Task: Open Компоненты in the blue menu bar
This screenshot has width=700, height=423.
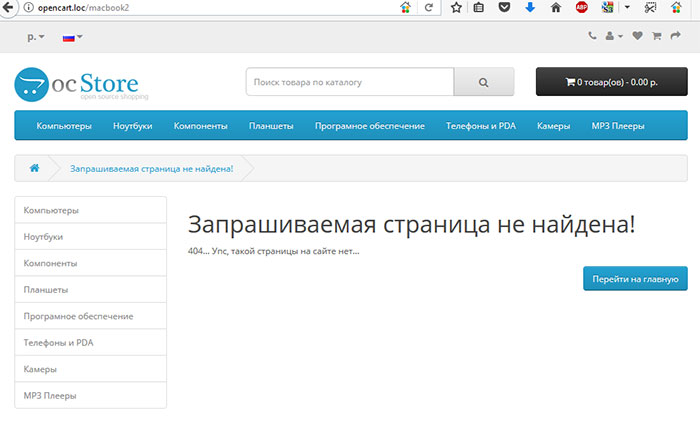Action: click(200, 126)
